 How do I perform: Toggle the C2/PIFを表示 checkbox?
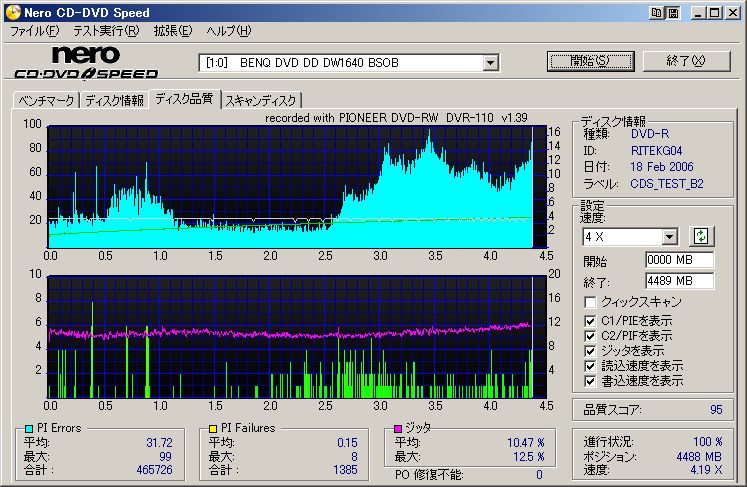590,336
